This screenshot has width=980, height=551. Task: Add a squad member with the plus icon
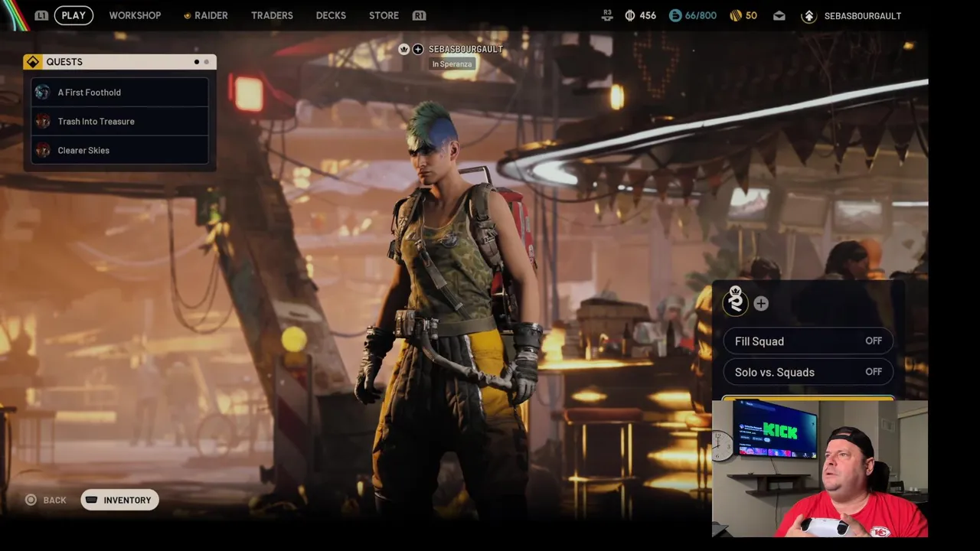(x=761, y=304)
